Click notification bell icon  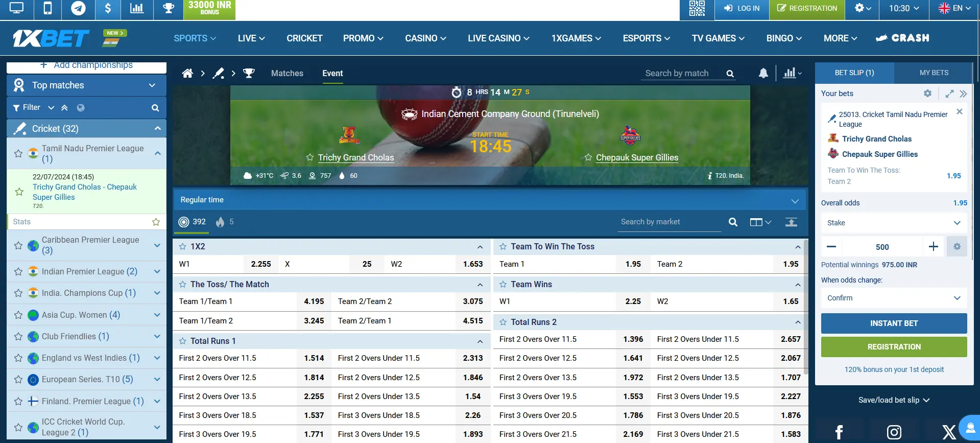763,73
